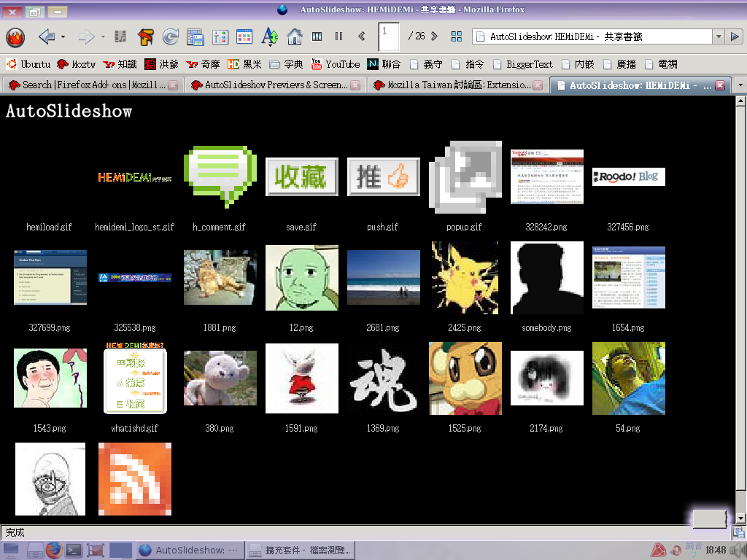
Task: Click the Home toolbar icon
Action: [x=295, y=36]
